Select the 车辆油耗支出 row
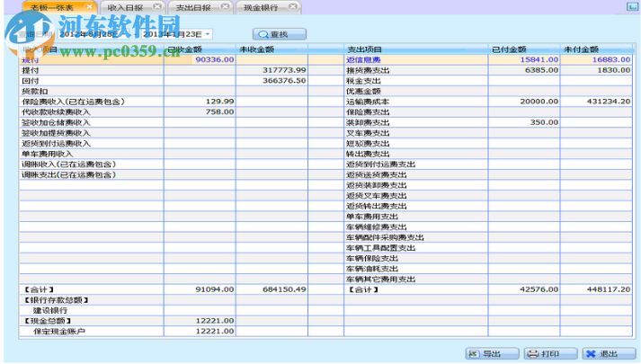Viewport: 641px width, 364px height. [x=416, y=269]
